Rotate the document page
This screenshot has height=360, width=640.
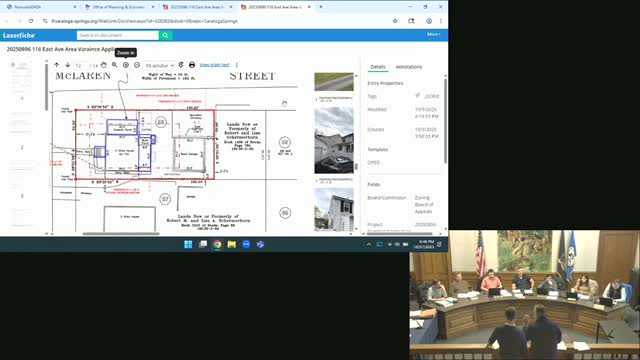(x=181, y=65)
